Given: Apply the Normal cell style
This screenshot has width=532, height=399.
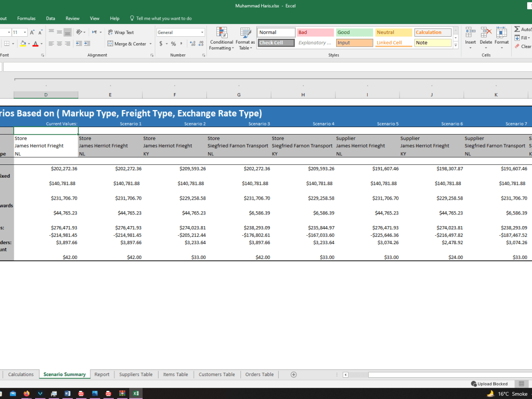Looking at the screenshot, I should tap(276, 32).
